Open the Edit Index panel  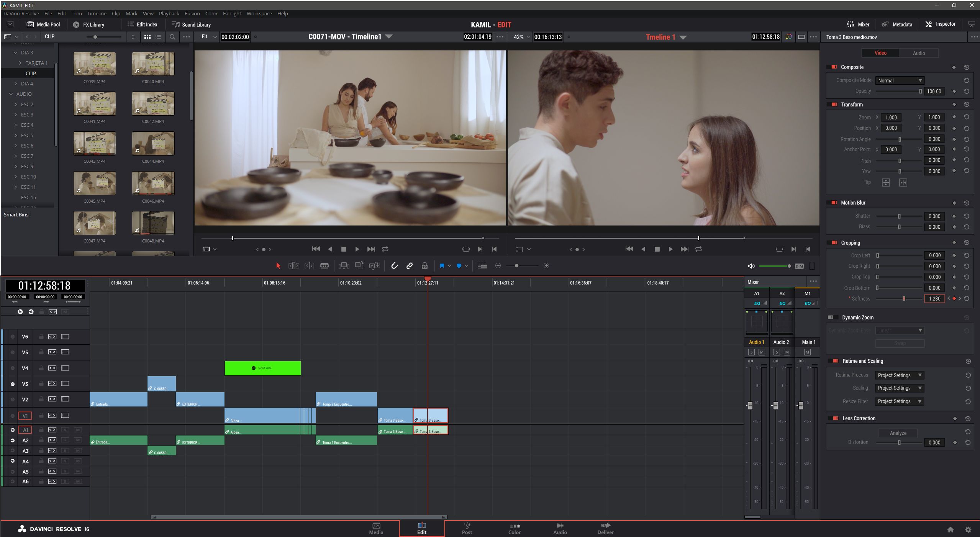pyautogui.click(x=142, y=25)
